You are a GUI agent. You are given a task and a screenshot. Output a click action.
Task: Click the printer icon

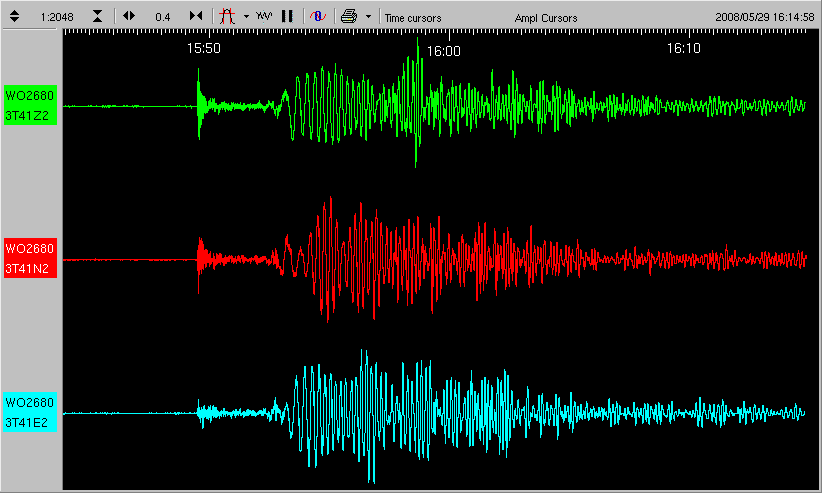click(348, 16)
